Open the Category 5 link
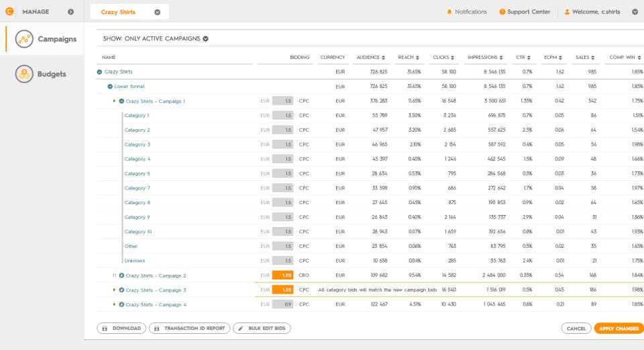The height and width of the screenshot is (350, 644). [138, 173]
